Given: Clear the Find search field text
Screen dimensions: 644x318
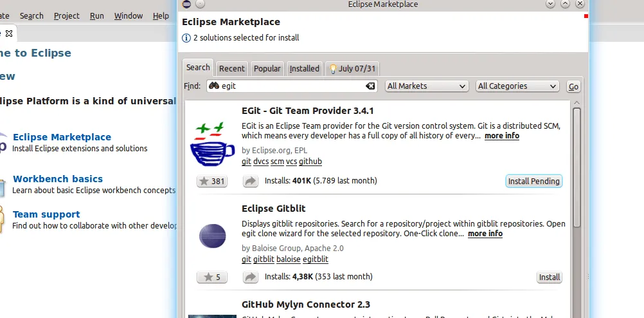Looking at the screenshot, I should click(370, 86).
